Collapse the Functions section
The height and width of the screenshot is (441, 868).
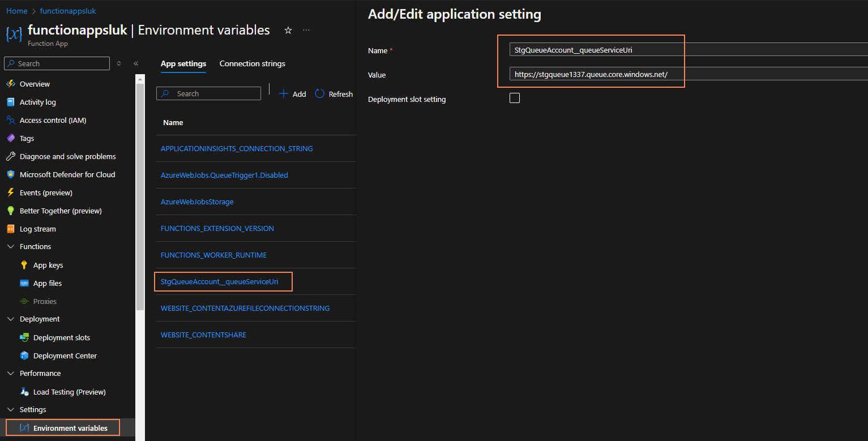coord(10,247)
